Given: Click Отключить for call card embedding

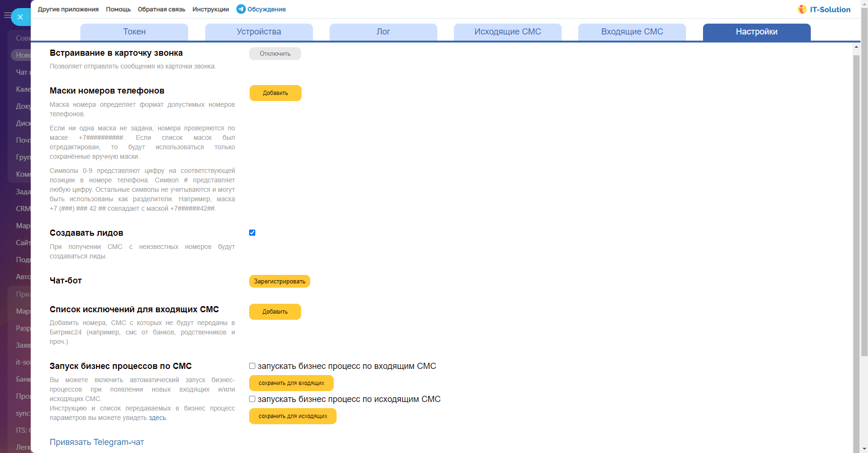Looking at the screenshot, I should (275, 54).
